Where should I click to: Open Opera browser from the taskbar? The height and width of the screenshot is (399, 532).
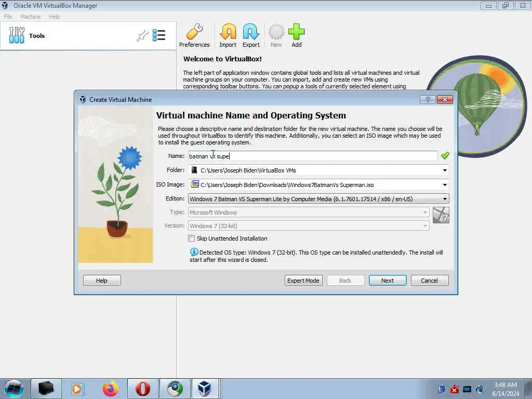coord(143,389)
